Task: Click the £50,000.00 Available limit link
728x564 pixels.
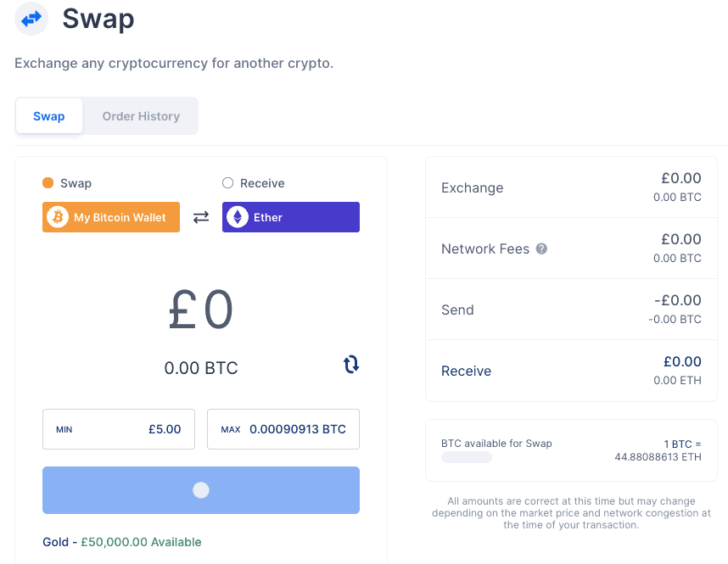Action: point(141,542)
